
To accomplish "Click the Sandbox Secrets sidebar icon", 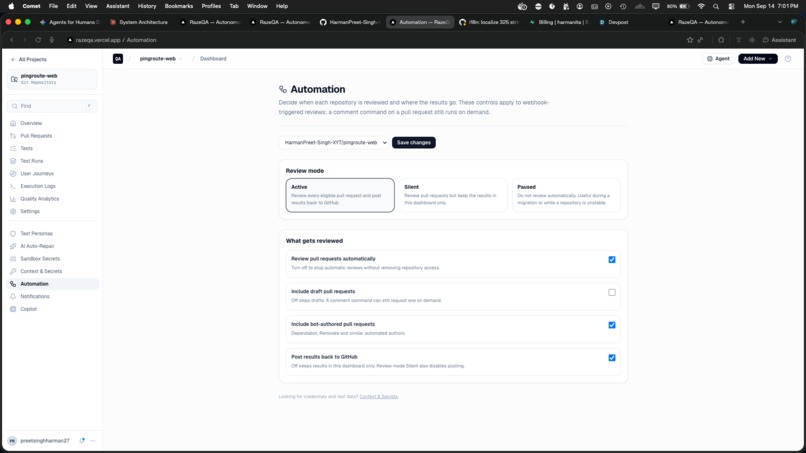I will click(x=13, y=259).
